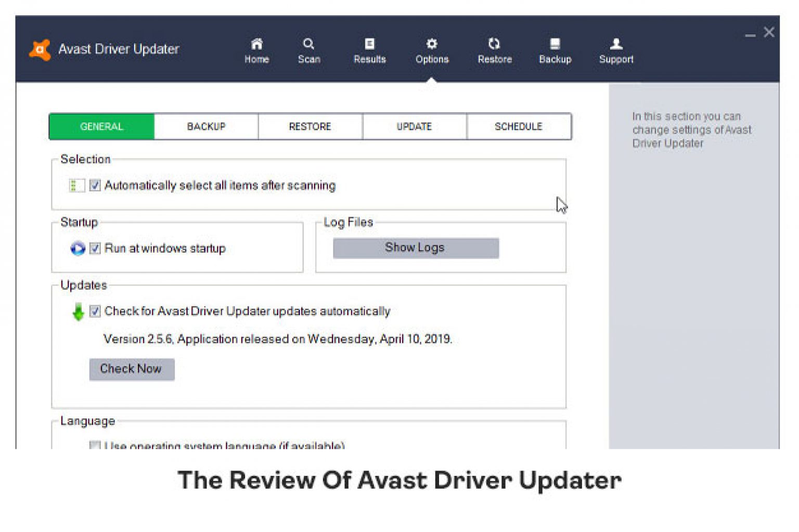The width and height of the screenshot is (799, 532).
Task: Switch to the BACKUP settings tab
Action: tap(205, 126)
